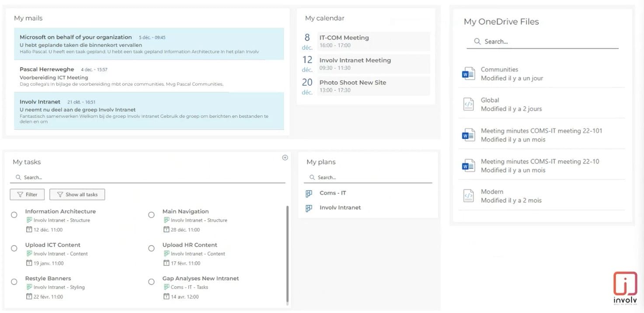Click the My tasks scrollbar
644x313 pixels.
287,254
